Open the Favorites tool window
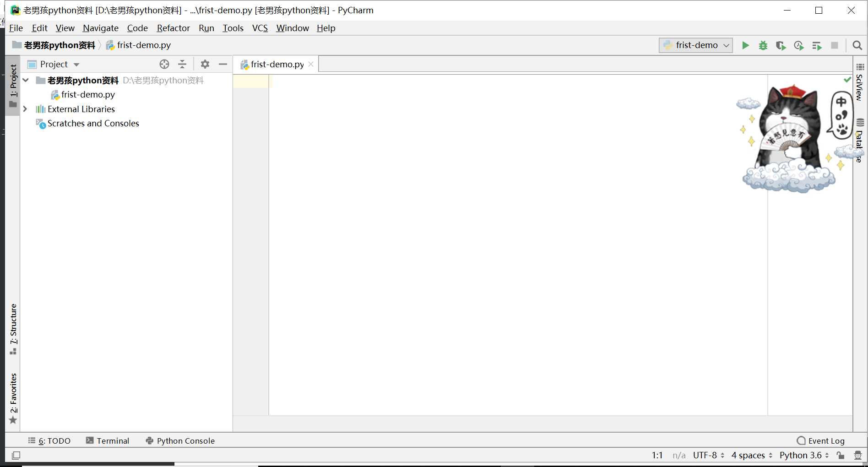The height and width of the screenshot is (467, 868). point(13,398)
